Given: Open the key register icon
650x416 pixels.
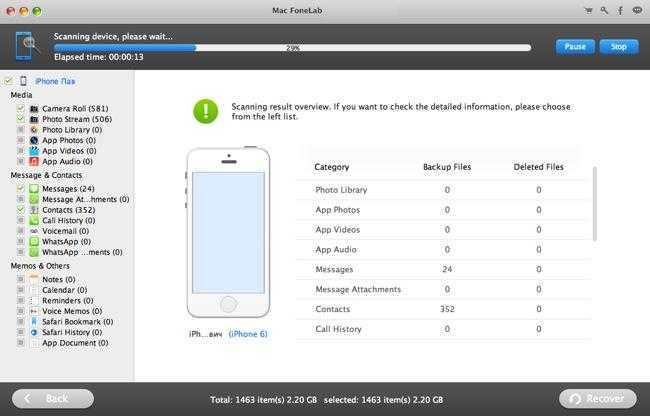Looking at the screenshot, I should [x=604, y=11].
